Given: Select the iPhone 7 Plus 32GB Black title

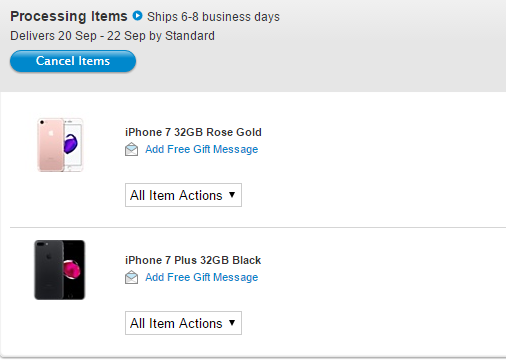Looking at the screenshot, I should (193, 260).
